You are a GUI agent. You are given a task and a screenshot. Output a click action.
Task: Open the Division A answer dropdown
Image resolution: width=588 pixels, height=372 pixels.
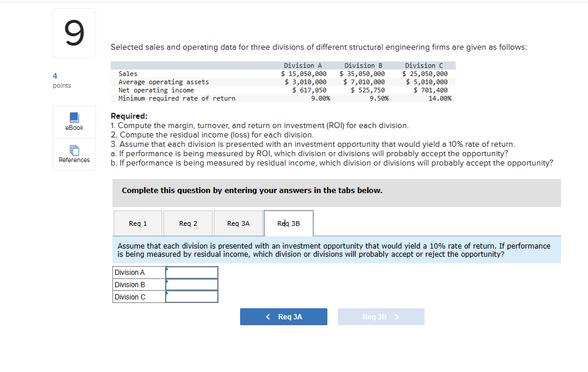tap(192, 272)
